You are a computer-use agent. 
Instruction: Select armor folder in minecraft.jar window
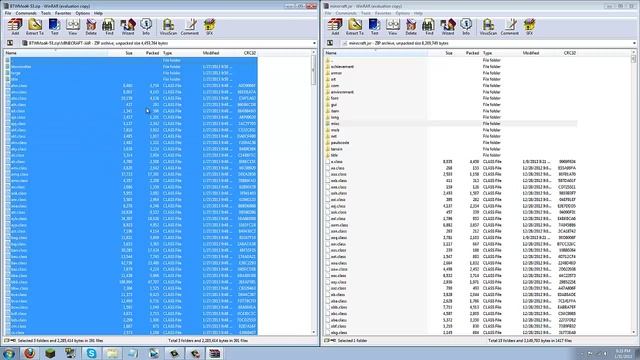click(x=336, y=73)
